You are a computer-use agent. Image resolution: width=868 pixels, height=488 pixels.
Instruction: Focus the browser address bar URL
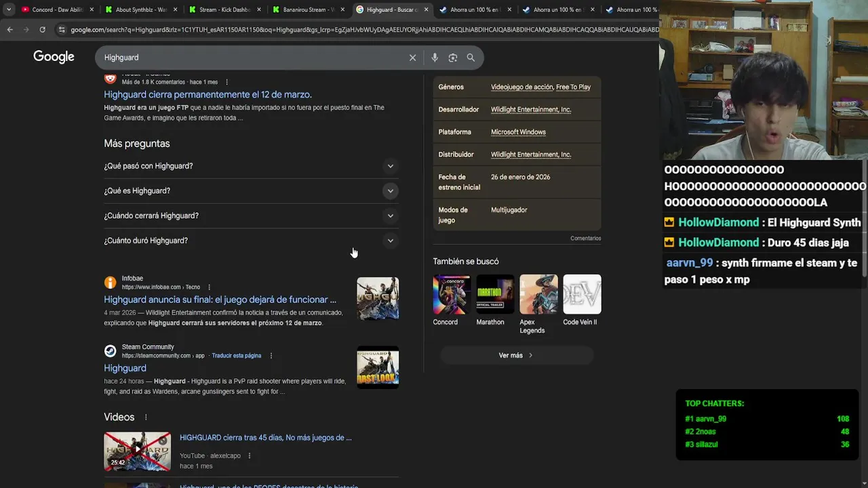(363, 30)
